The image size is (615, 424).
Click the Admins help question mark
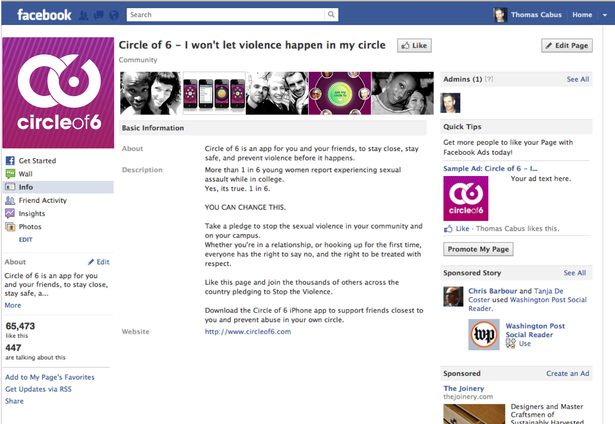pos(489,79)
